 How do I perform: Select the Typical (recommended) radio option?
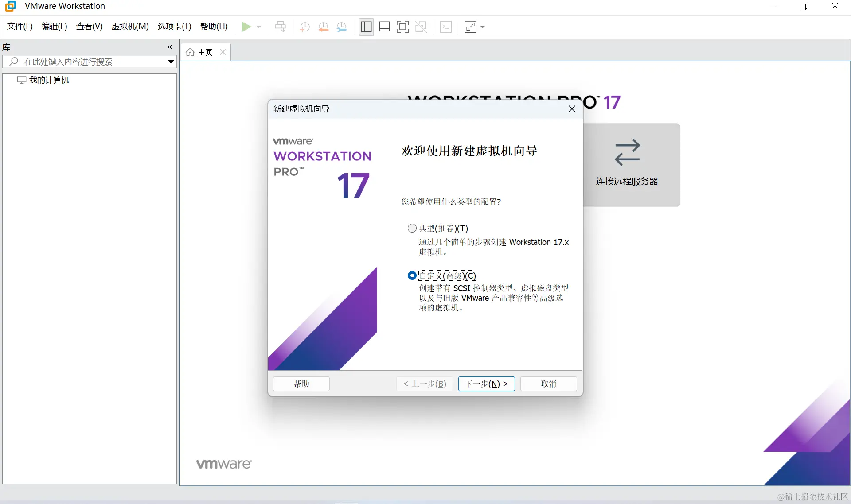click(412, 228)
